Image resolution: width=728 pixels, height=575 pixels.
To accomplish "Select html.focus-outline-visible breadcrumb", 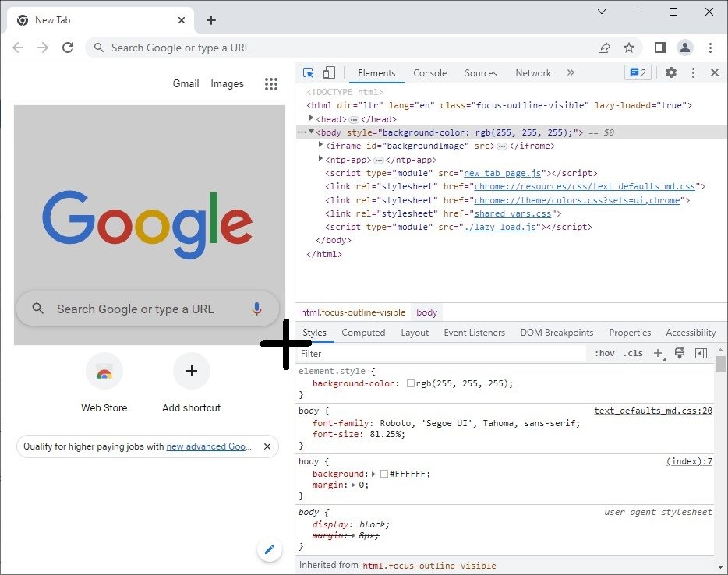I will [353, 312].
